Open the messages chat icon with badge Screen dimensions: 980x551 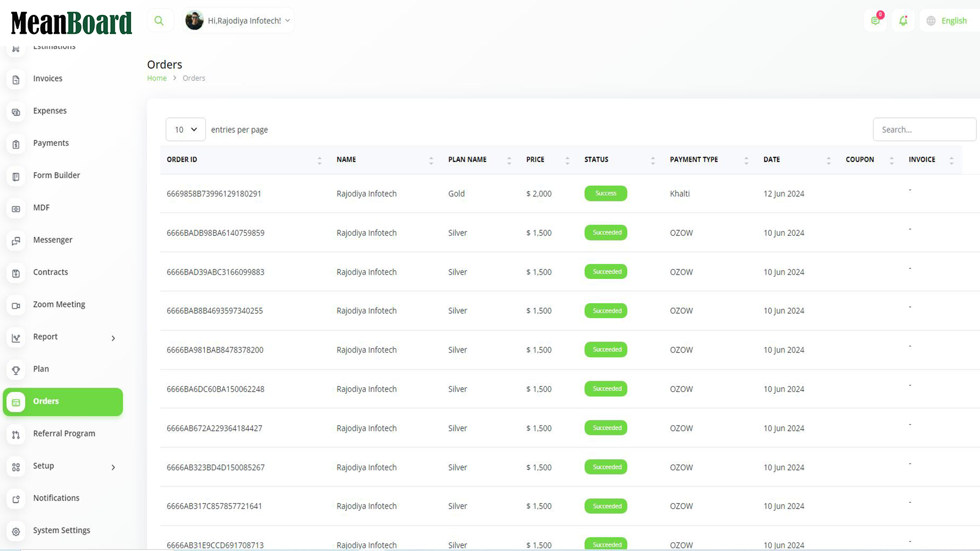[875, 21]
